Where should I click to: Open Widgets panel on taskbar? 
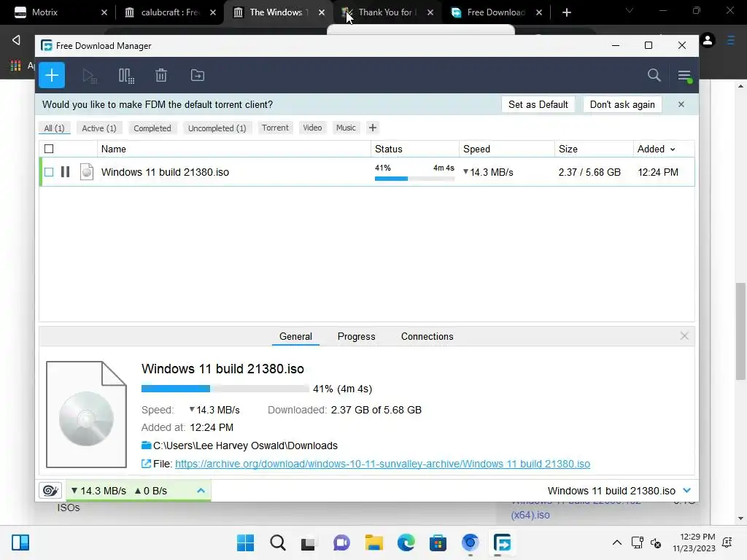click(20, 542)
